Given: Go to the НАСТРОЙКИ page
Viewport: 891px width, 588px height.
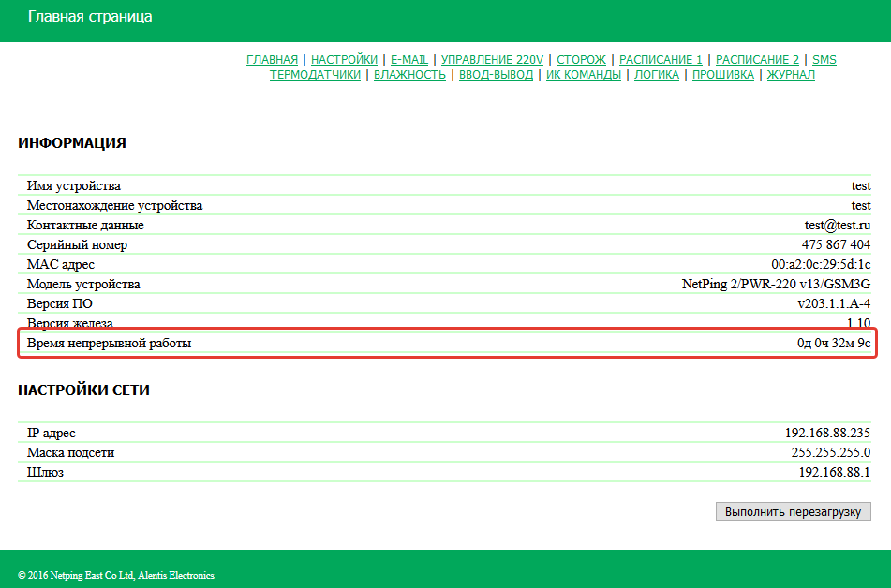Looking at the screenshot, I should pos(344,60).
